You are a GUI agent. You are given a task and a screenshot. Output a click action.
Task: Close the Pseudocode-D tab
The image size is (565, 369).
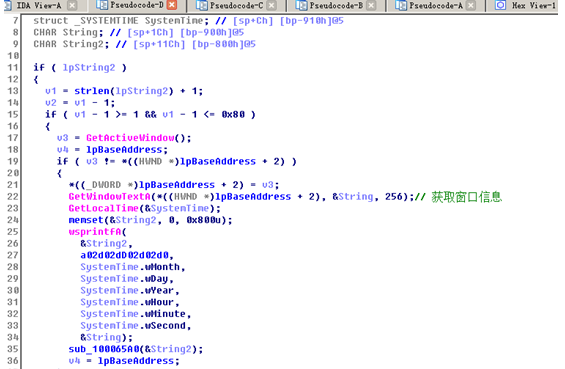click(172, 5)
